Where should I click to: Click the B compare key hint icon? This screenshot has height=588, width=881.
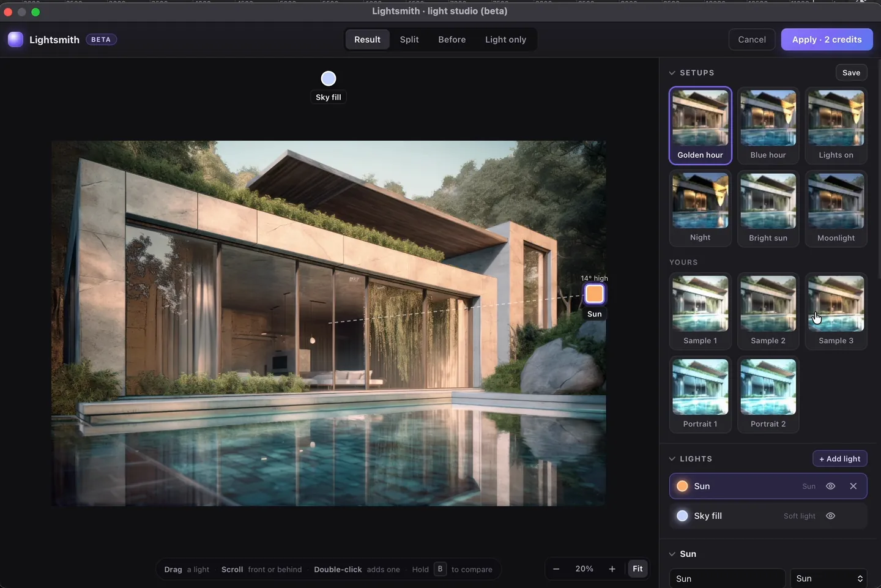pos(440,569)
